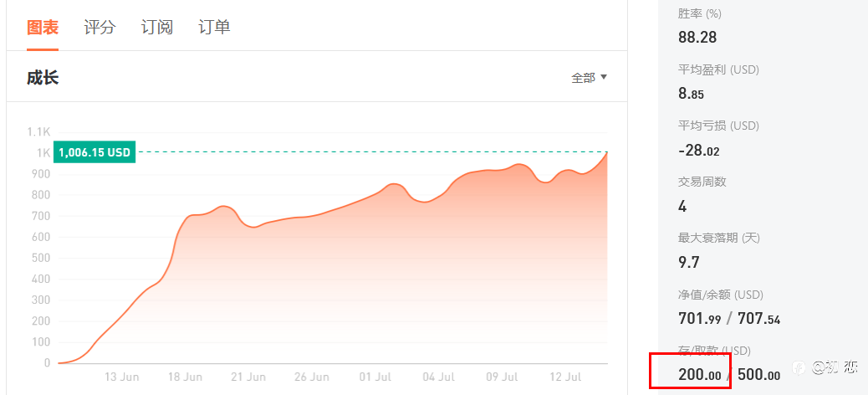The image size is (868, 395).
Task: Select the 88.28 win rate value
Action: tap(697, 37)
